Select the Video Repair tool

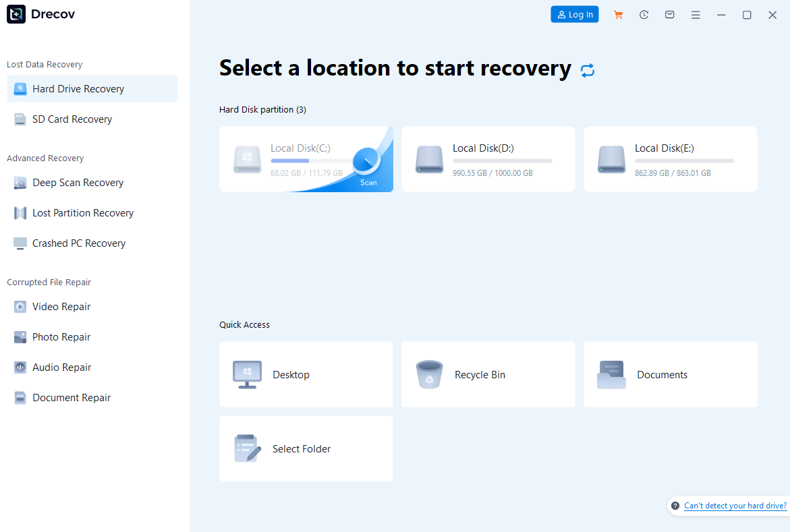61,306
